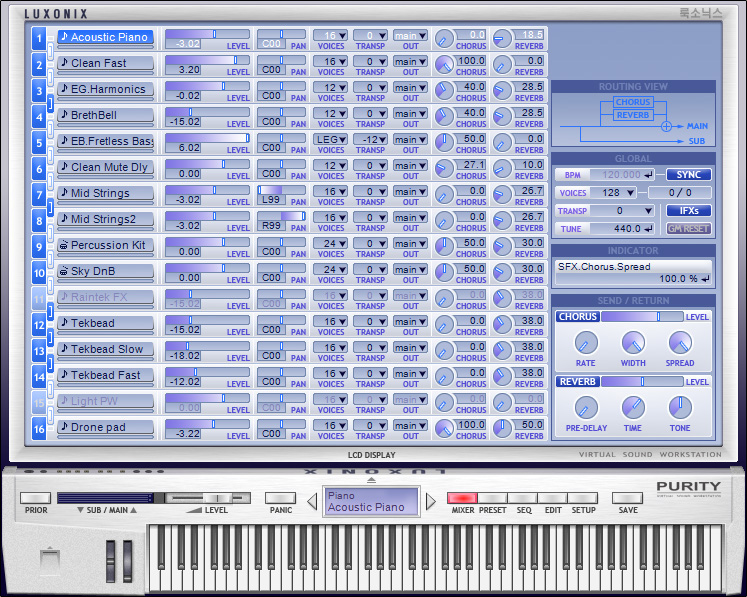The width and height of the screenshot is (747, 597).
Task: Click the Chorus WIDTH knob
Action: click(x=633, y=343)
